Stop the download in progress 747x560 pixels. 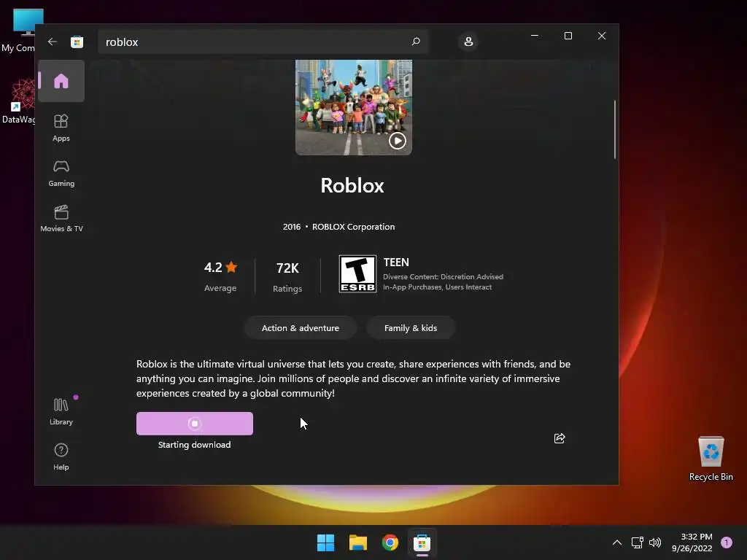pos(194,424)
